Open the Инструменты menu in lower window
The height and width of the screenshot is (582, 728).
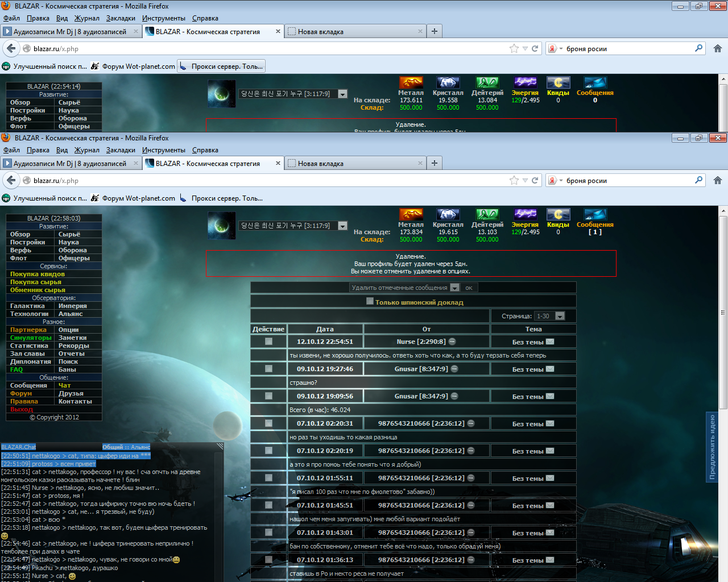tap(164, 150)
